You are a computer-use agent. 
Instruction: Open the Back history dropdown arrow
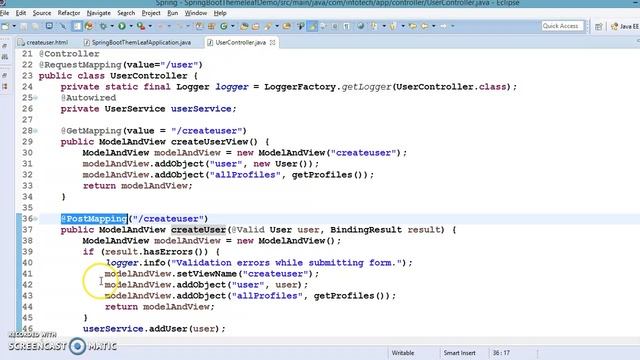tap(433, 26)
